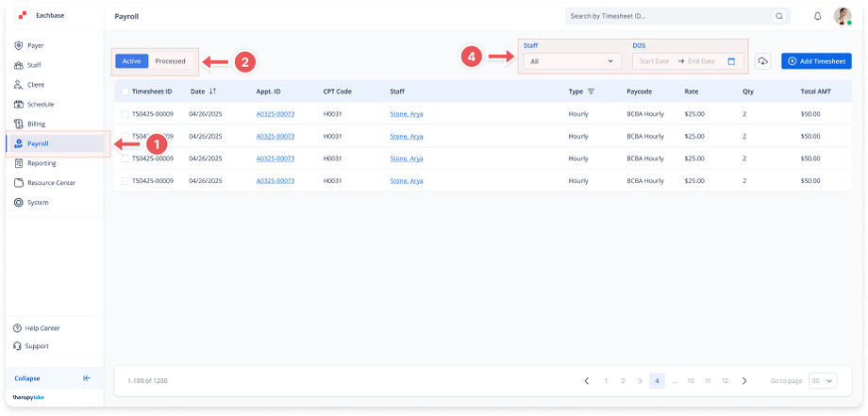Click the Type column filter icon

coord(592,92)
